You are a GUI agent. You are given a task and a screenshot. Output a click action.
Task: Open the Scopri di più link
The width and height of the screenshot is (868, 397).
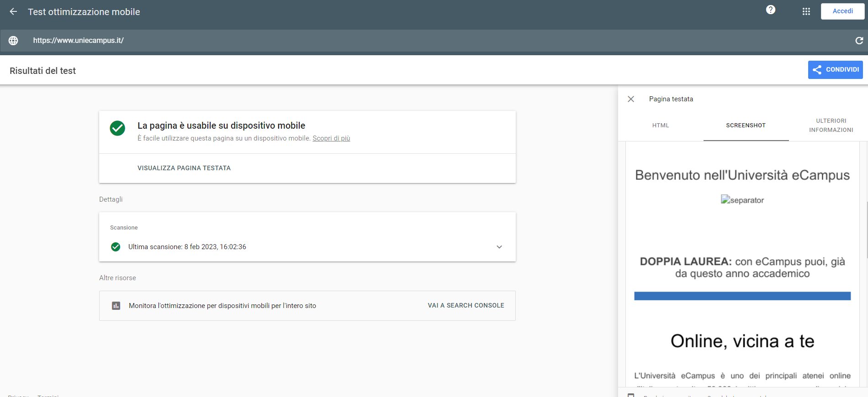click(x=331, y=138)
